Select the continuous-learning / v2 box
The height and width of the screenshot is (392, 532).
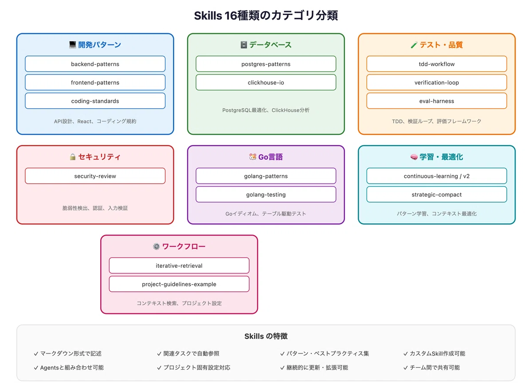click(x=437, y=176)
